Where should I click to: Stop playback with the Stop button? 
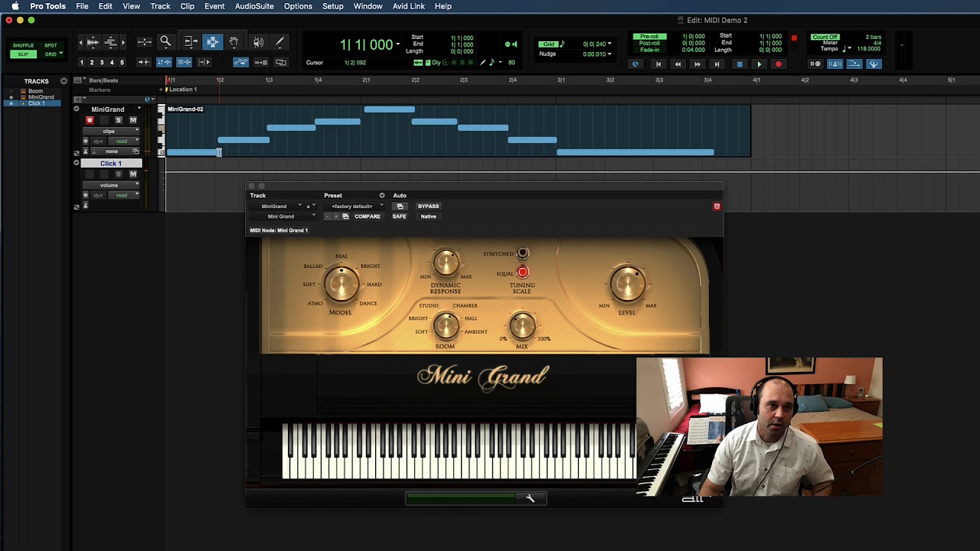[x=740, y=64]
